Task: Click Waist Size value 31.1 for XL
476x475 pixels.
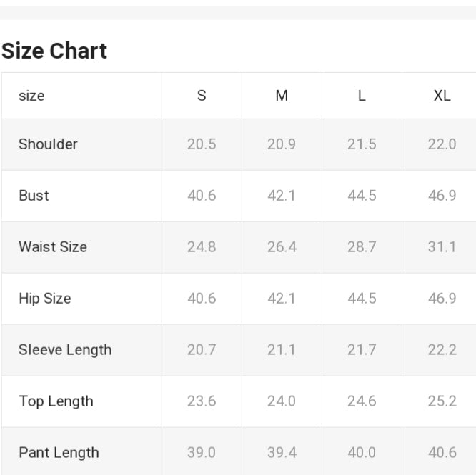Action: pyautogui.click(x=442, y=247)
